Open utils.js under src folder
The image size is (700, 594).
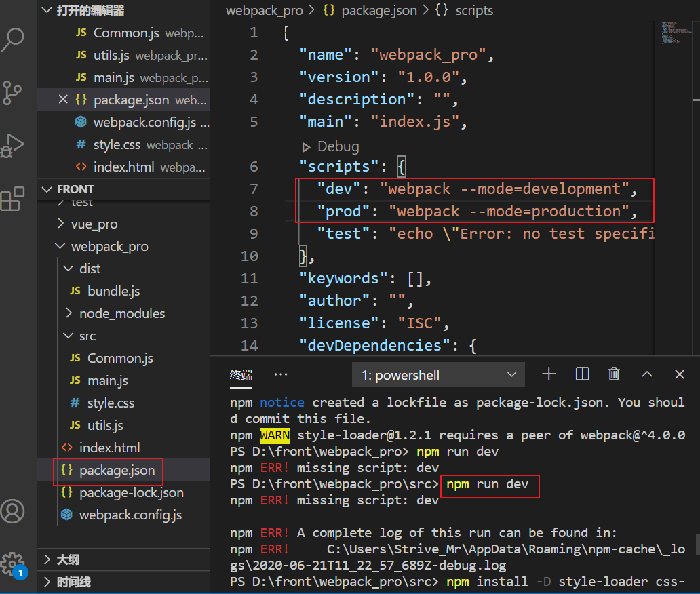point(123,425)
